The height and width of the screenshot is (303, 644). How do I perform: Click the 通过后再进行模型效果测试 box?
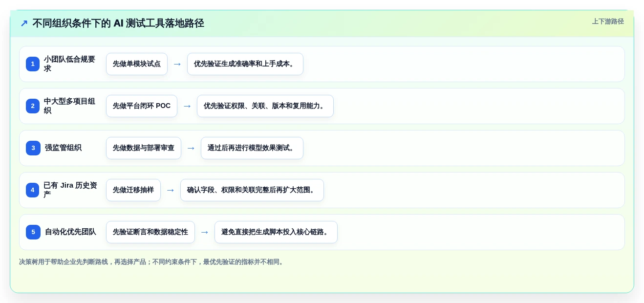tap(252, 148)
